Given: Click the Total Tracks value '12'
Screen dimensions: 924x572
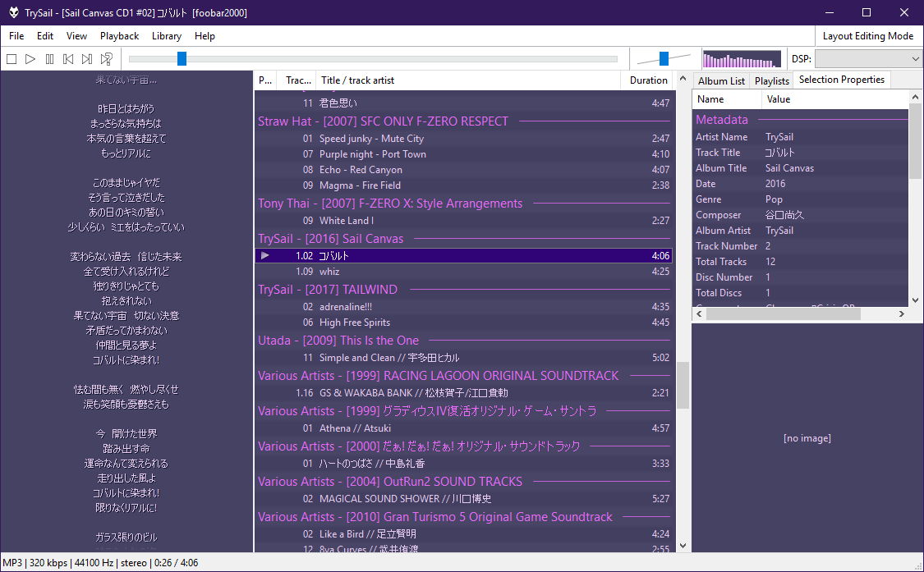Looking at the screenshot, I should [770, 262].
